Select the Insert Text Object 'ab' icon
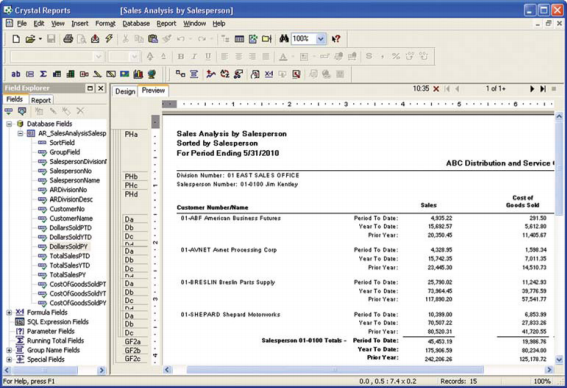 pyautogui.click(x=16, y=74)
